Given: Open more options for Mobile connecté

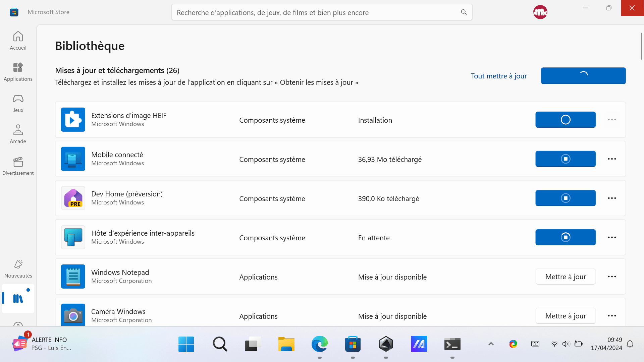Looking at the screenshot, I should [x=612, y=159].
